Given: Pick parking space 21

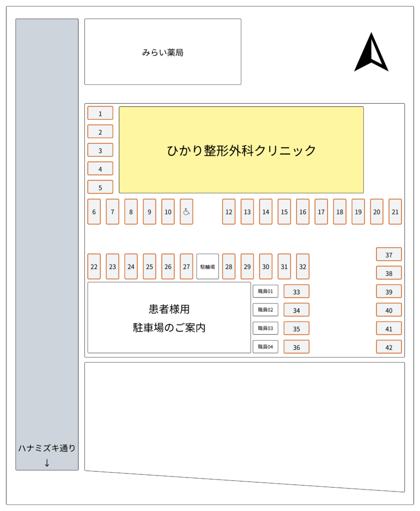Looking at the screenshot, I should (395, 212).
